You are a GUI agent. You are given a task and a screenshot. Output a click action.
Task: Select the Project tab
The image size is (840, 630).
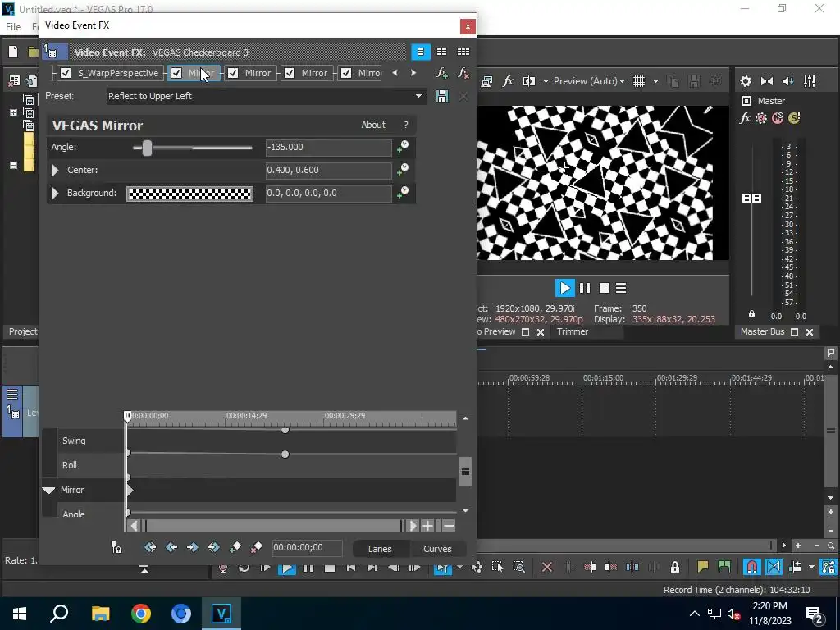point(23,331)
